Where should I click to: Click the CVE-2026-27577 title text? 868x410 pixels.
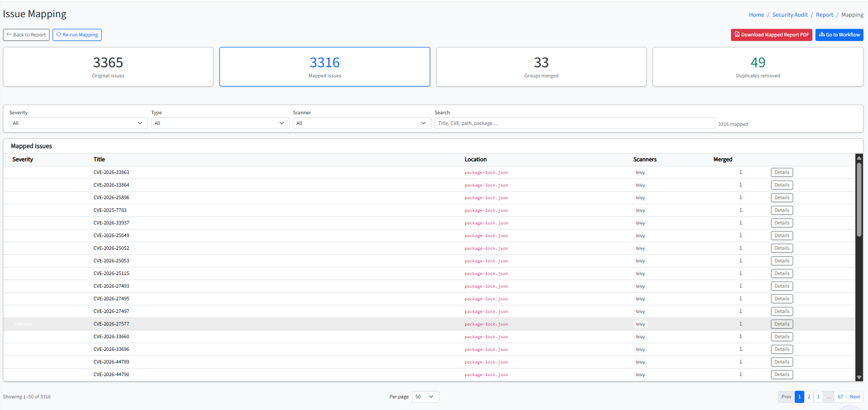click(111, 324)
